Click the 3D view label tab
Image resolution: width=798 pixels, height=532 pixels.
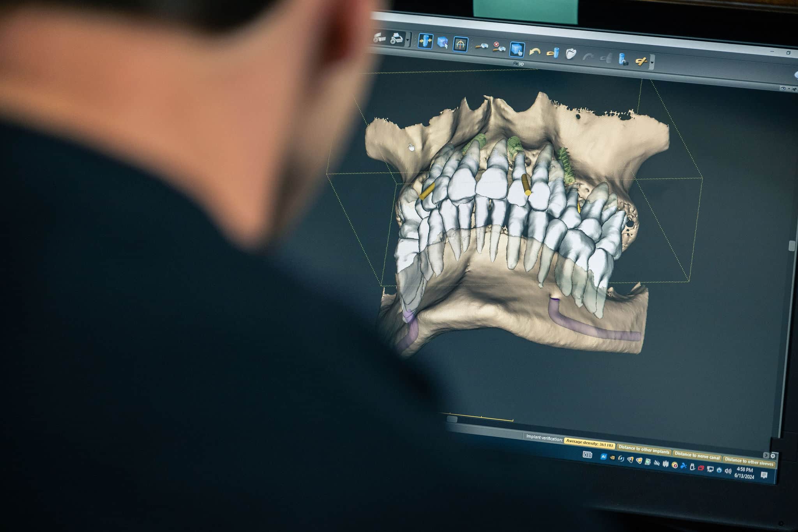click(x=519, y=64)
